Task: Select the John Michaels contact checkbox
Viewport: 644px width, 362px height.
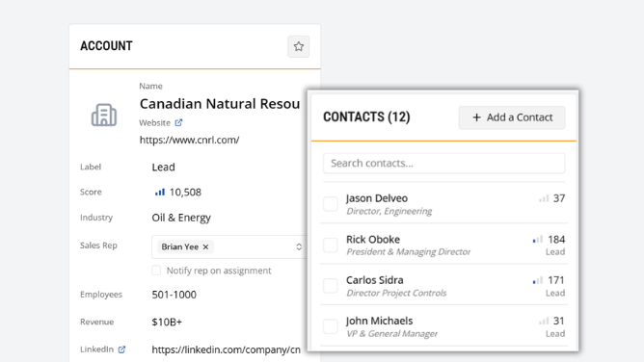Action: 331,326
